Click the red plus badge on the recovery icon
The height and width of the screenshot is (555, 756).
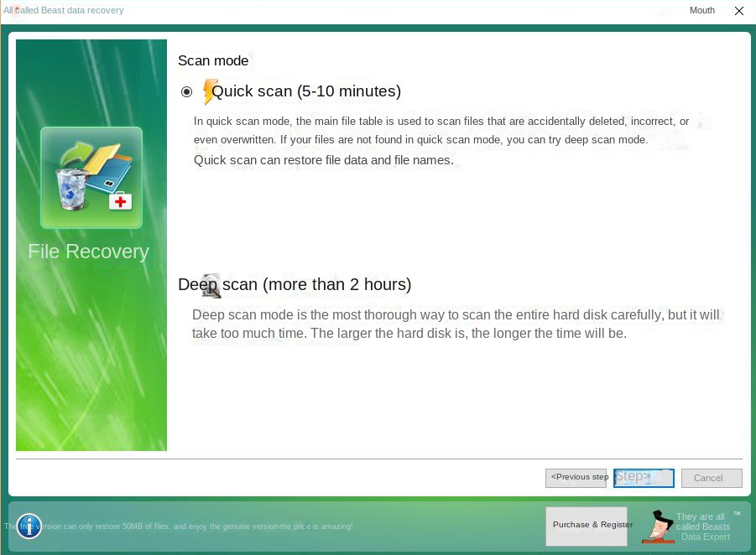click(120, 201)
